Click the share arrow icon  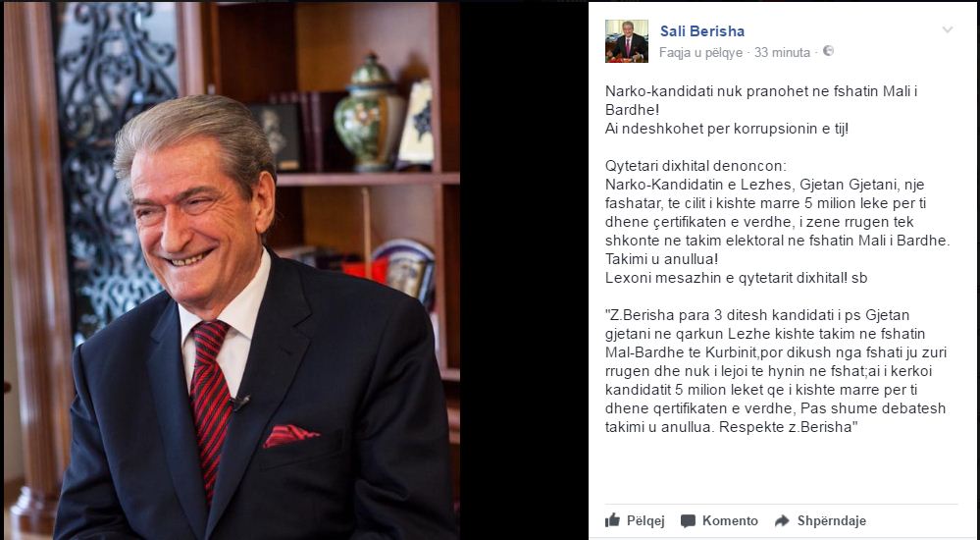tap(782, 520)
